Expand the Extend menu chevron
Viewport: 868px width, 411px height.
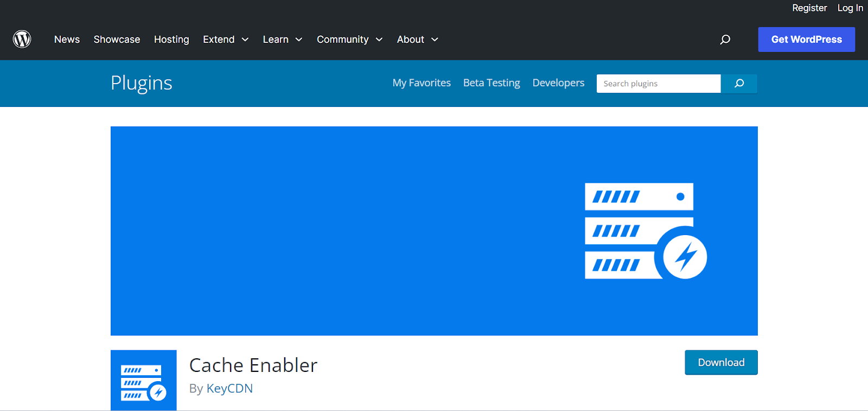[x=245, y=40]
